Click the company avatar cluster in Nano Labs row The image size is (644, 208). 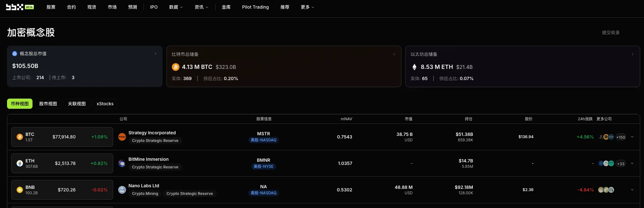point(606,190)
